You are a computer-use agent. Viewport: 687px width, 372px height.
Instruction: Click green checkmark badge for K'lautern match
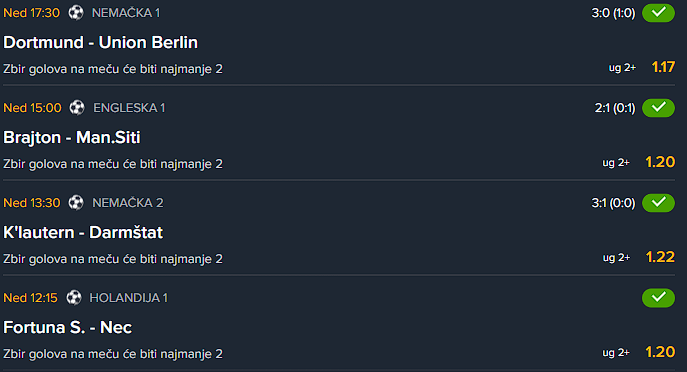coord(658,202)
